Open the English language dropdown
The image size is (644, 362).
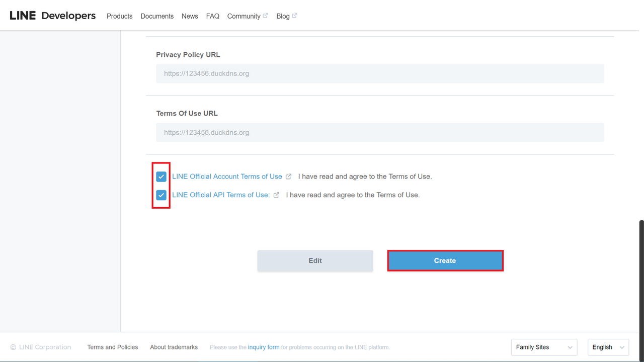click(x=608, y=347)
